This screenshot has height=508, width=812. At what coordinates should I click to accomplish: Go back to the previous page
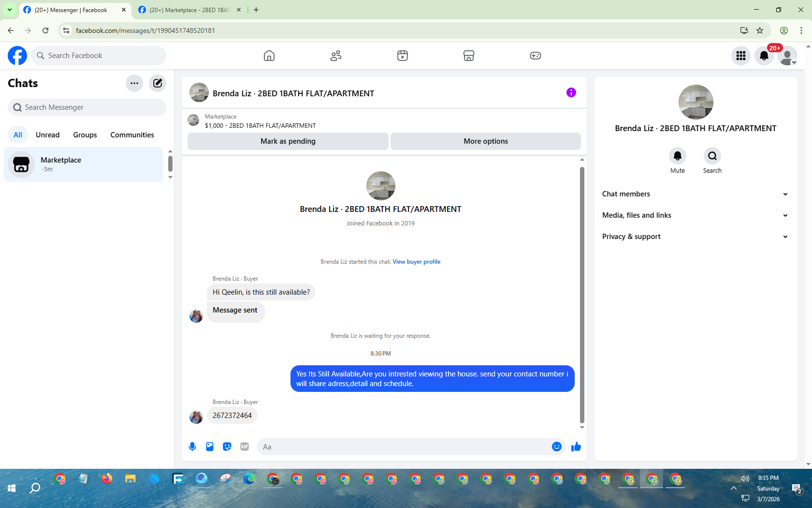click(11, 30)
